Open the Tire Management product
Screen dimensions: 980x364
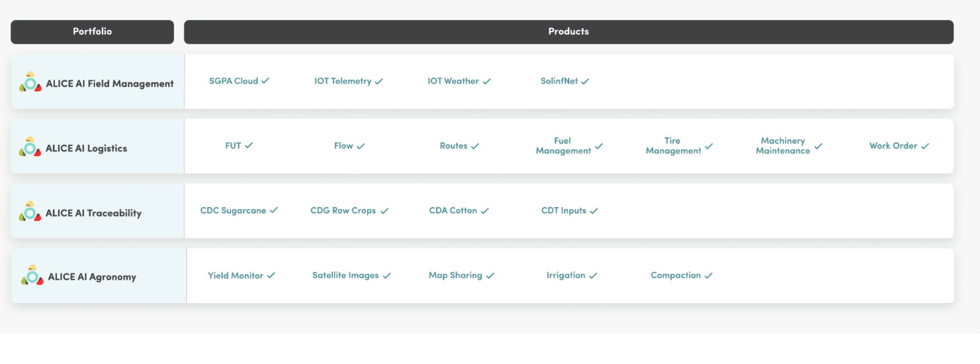673,145
